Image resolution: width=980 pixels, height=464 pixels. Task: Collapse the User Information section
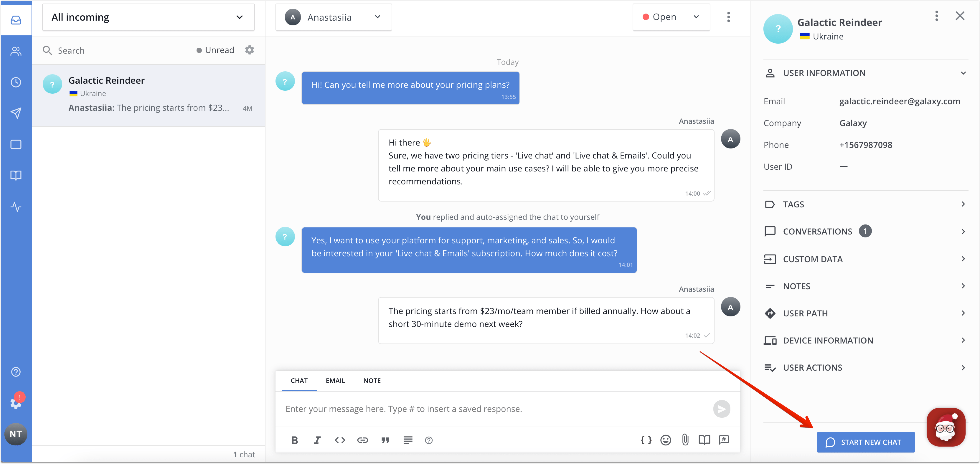click(866, 73)
